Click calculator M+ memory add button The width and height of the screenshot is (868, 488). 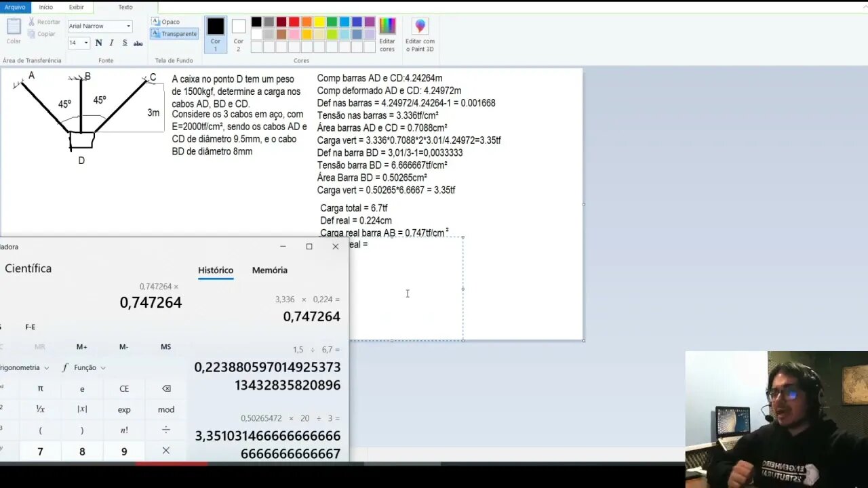pos(81,346)
